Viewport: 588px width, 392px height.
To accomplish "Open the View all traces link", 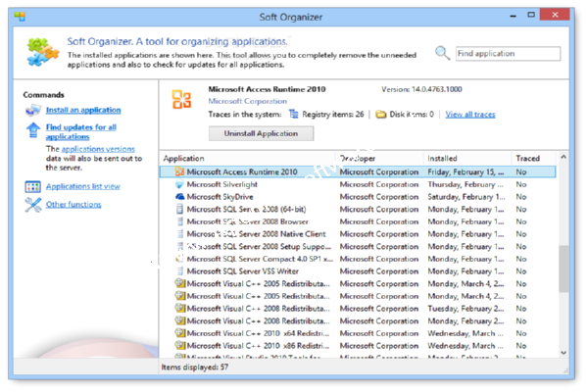I will pyautogui.click(x=470, y=115).
